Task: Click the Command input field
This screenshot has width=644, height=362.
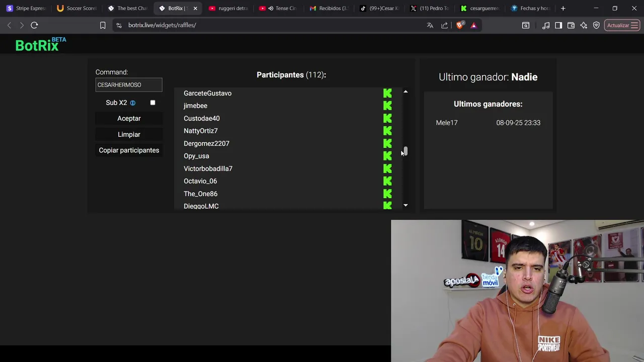Action: click(x=129, y=85)
